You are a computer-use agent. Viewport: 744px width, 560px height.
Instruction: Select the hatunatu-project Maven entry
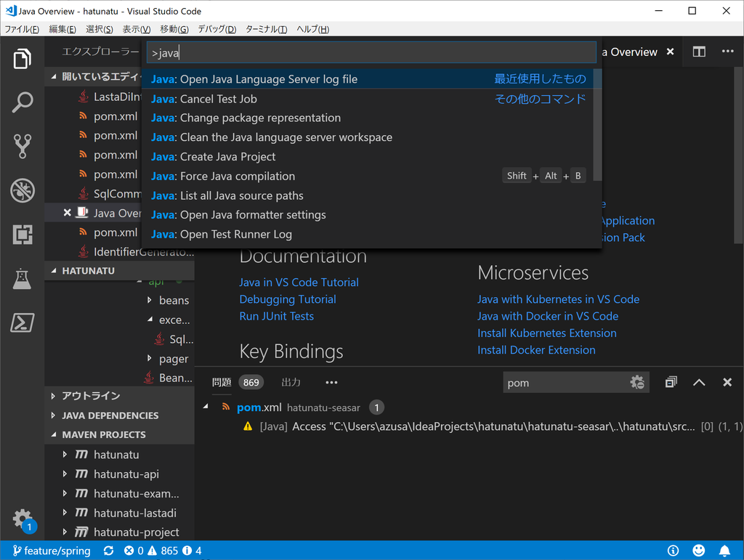tap(120, 532)
